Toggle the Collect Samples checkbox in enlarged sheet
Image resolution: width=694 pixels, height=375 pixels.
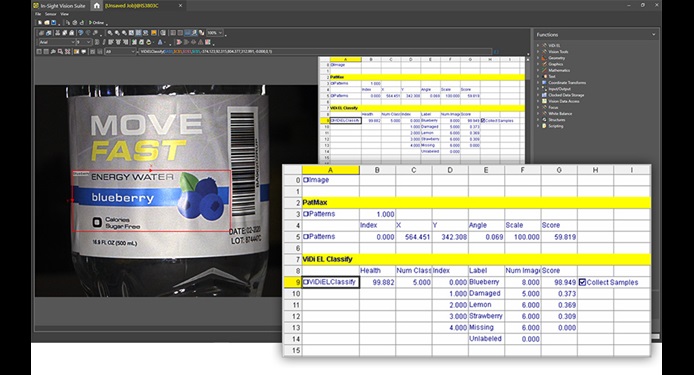582,282
